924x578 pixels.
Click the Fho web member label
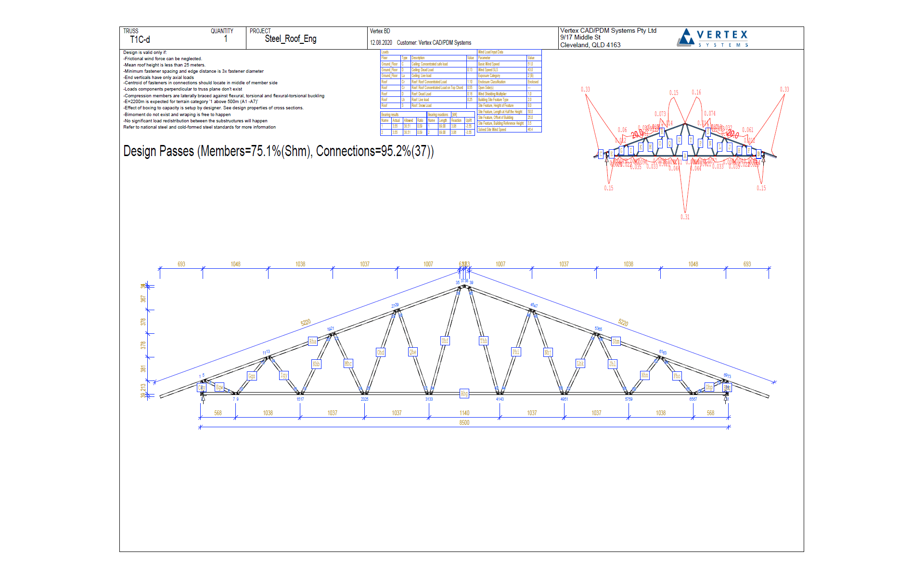pyautogui.click(x=677, y=376)
